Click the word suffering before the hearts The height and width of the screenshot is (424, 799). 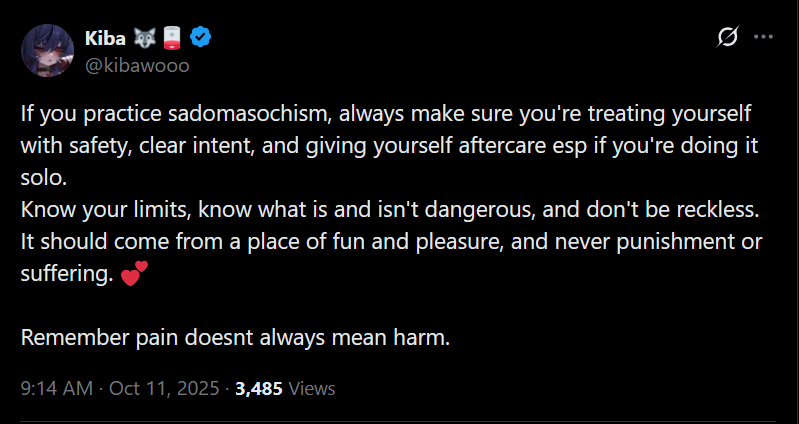pyautogui.click(x=67, y=274)
